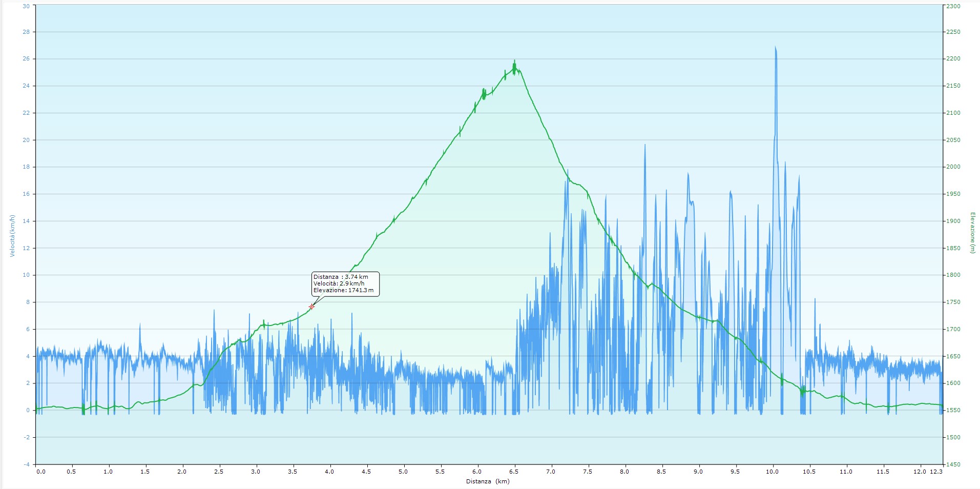Click the tallest speed spike near 10.0 km

(775, 49)
